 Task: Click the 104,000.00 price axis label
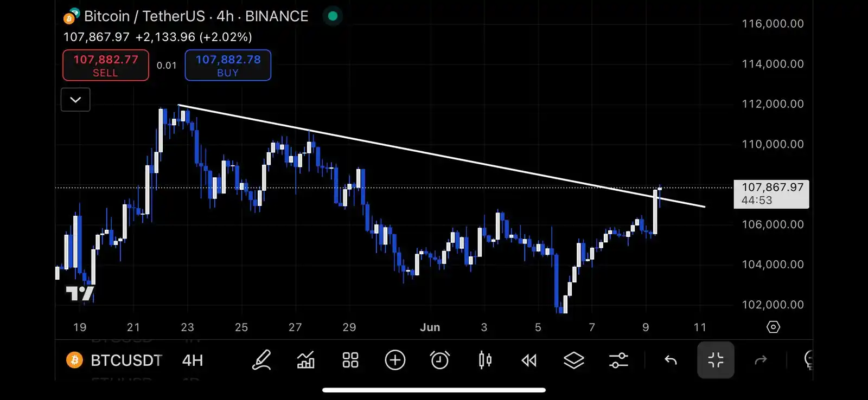pos(773,264)
